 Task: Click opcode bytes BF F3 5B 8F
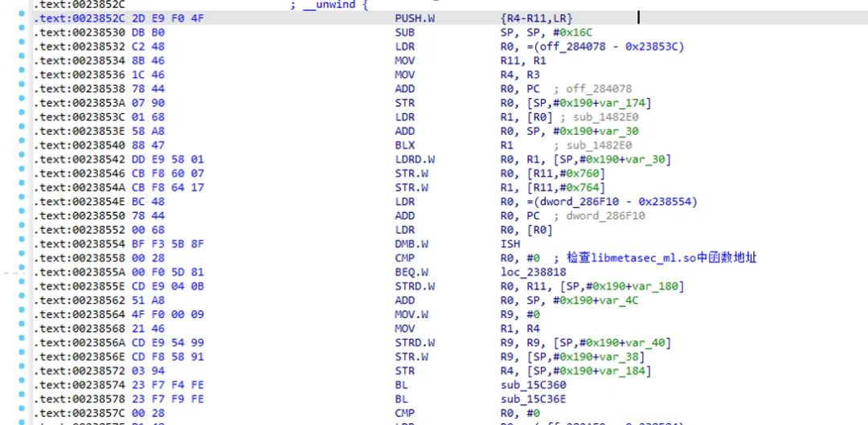tap(168, 244)
